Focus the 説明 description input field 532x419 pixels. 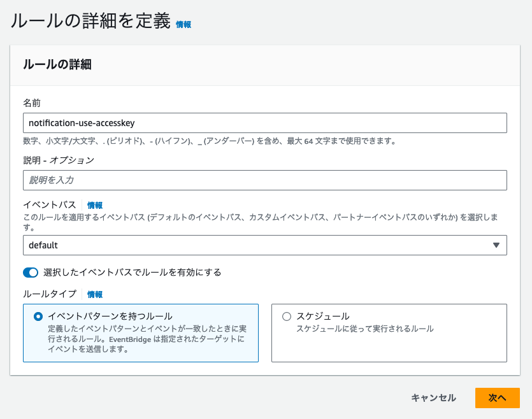[x=264, y=180]
